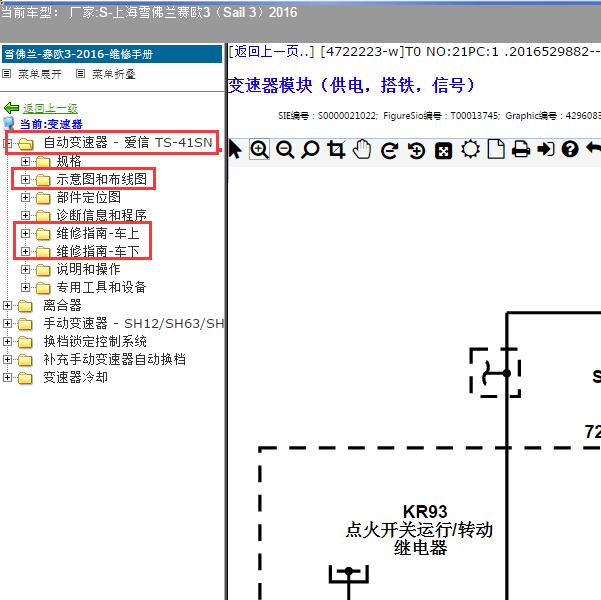The image size is (601, 600).
Task: Click the fit-to-screen expand icon
Action: pyautogui.click(x=443, y=151)
